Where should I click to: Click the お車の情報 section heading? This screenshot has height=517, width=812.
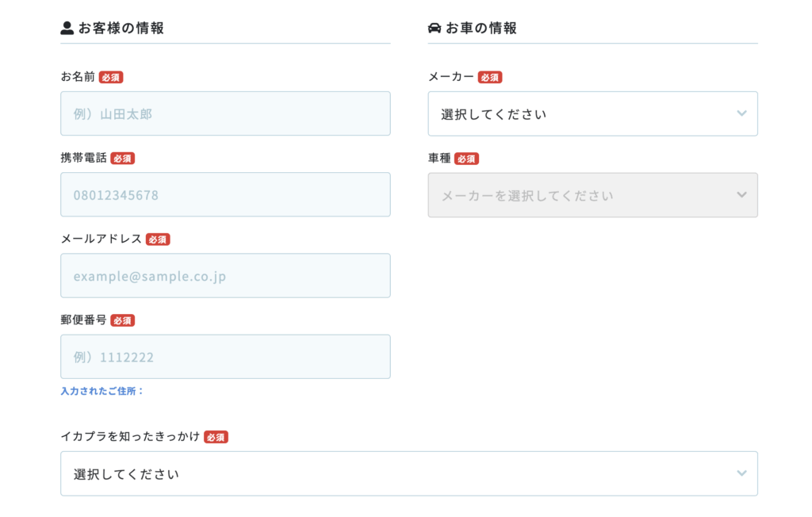pyautogui.click(x=481, y=29)
